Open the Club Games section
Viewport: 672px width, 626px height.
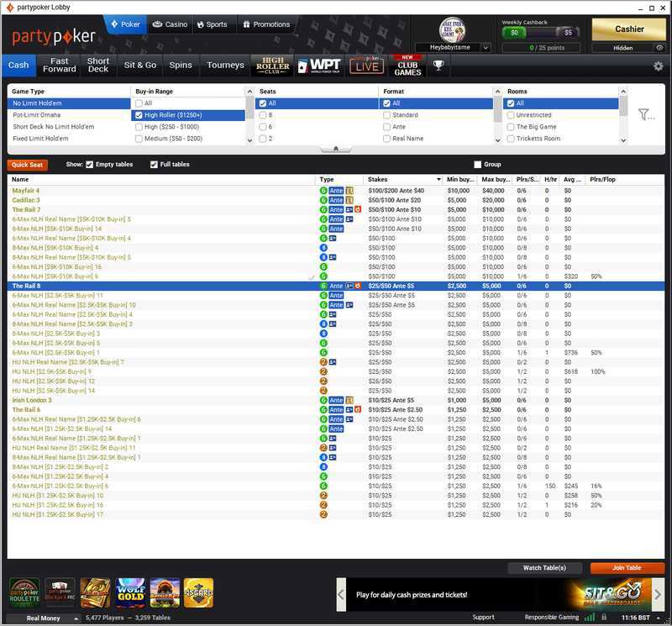tap(407, 66)
